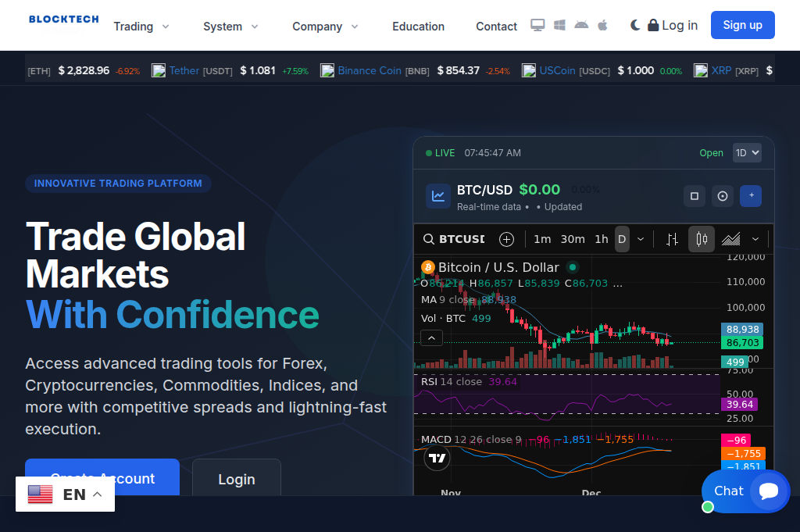The width and height of the screenshot is (800, 532).
Task: Click the target record icon on chart header
Action: [722, 196]
